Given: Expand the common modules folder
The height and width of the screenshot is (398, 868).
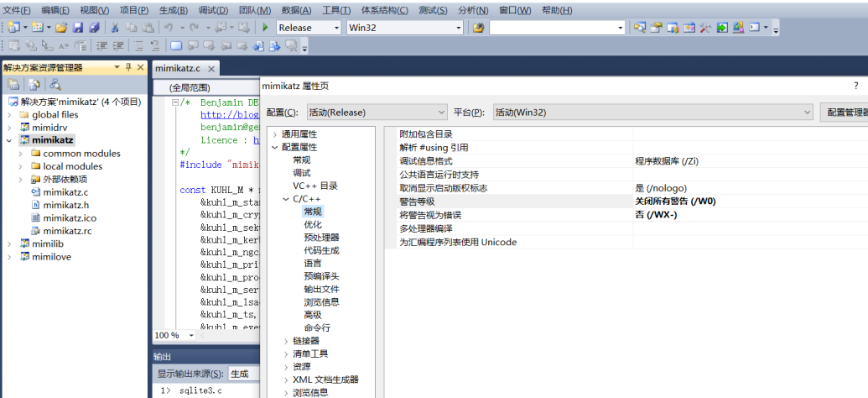Looking at the screenshot, I should (x=20, y=154).
